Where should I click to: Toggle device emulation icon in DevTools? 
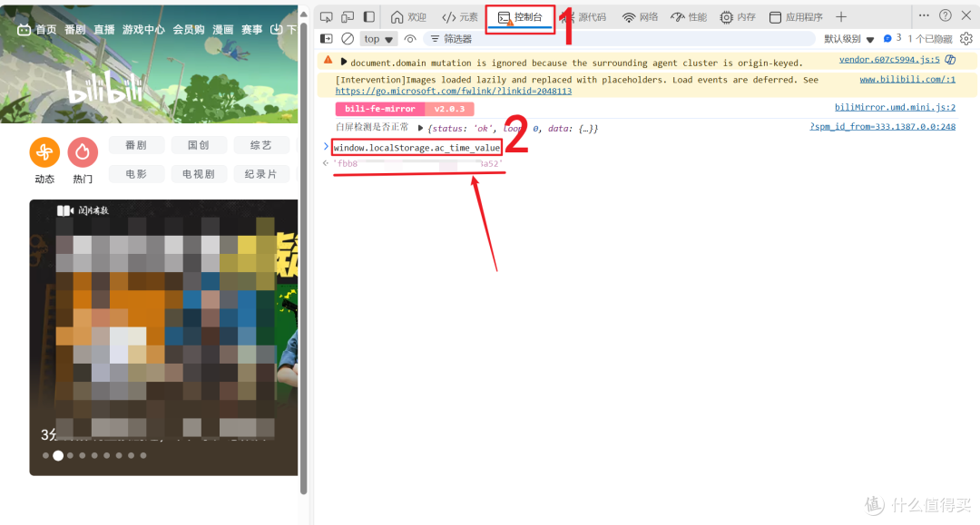pos(348,17)
